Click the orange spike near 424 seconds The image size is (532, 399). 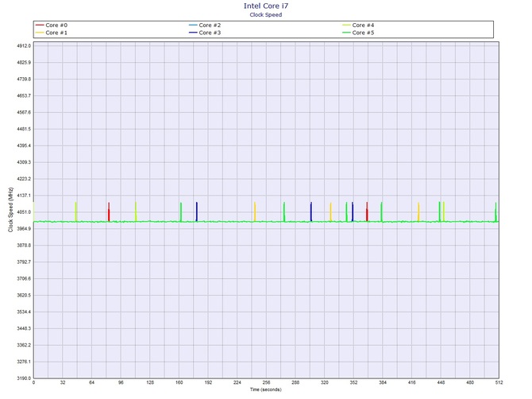point(418,212)
